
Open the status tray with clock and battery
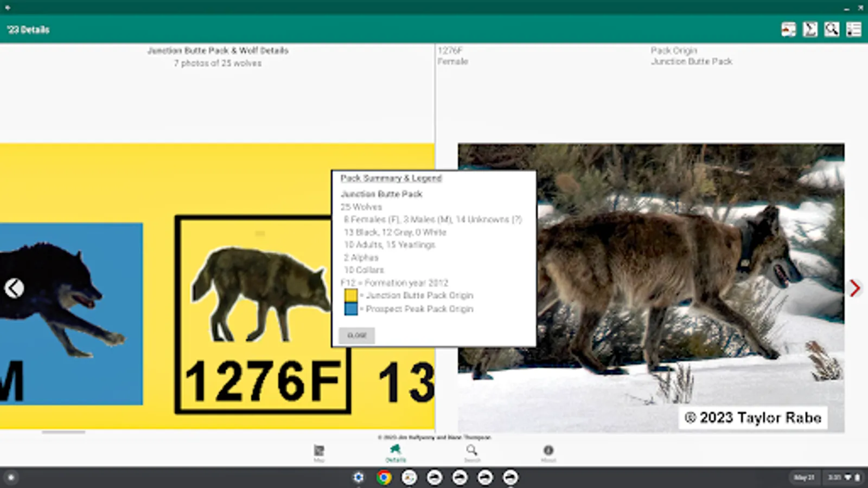tap(844, 478)
